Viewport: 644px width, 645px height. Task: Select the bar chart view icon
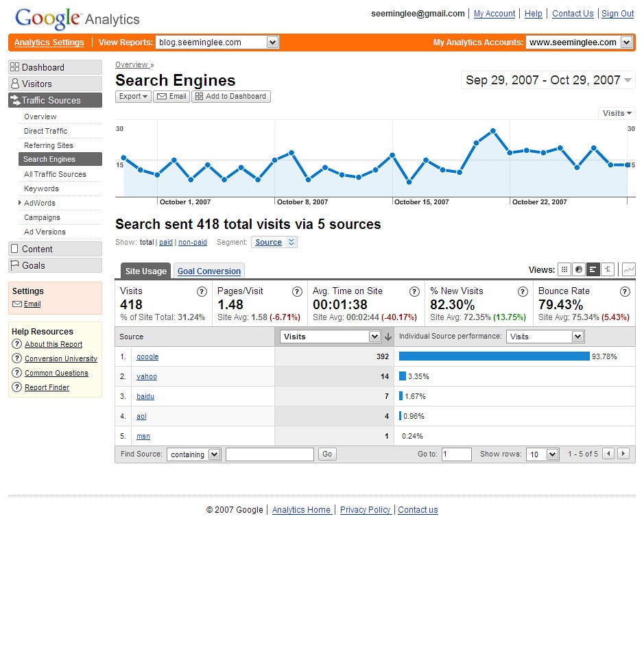(x=594, y=269)
